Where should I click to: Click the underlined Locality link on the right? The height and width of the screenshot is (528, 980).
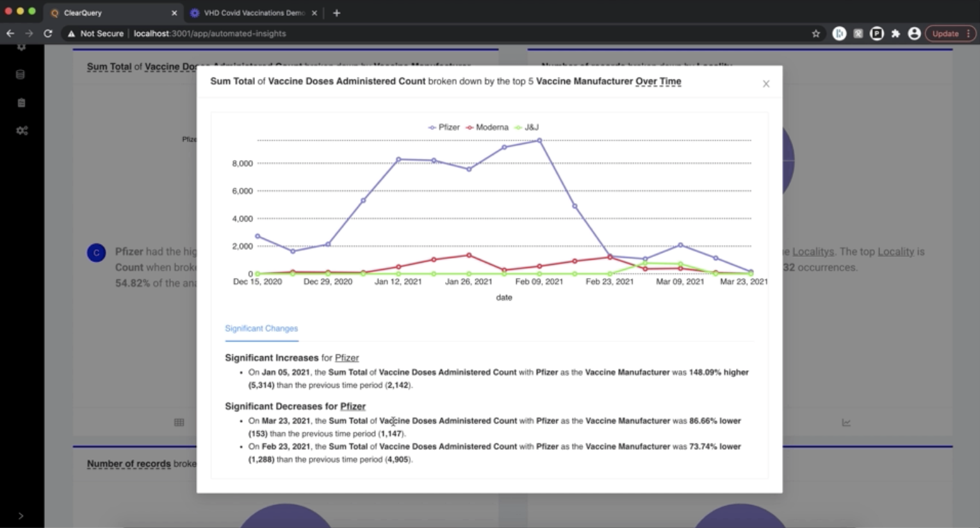click(895, 252)
